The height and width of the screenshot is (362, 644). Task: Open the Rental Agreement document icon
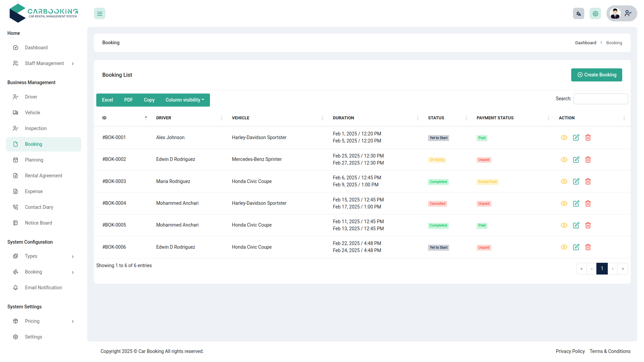coord(15,176)
